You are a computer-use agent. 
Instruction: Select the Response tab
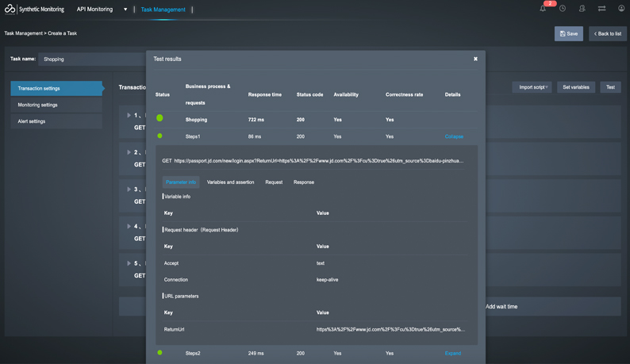(x=304, y=182)
